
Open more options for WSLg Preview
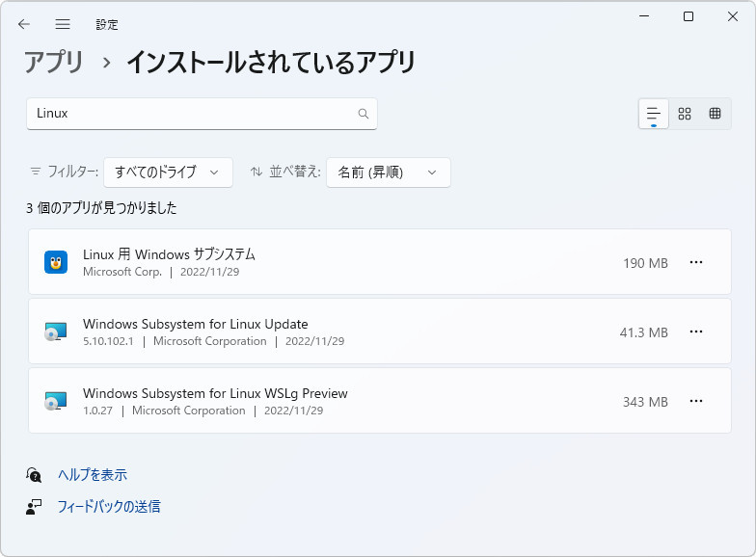pos(696,401)
